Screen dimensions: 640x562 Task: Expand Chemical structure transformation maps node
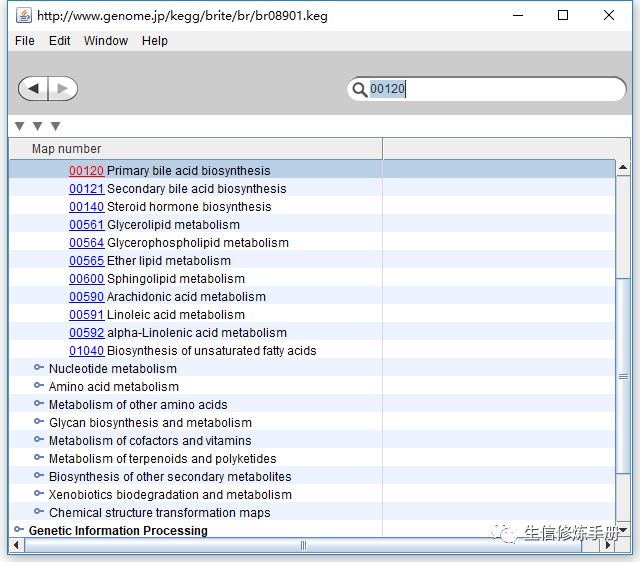[x=39, y=511]
